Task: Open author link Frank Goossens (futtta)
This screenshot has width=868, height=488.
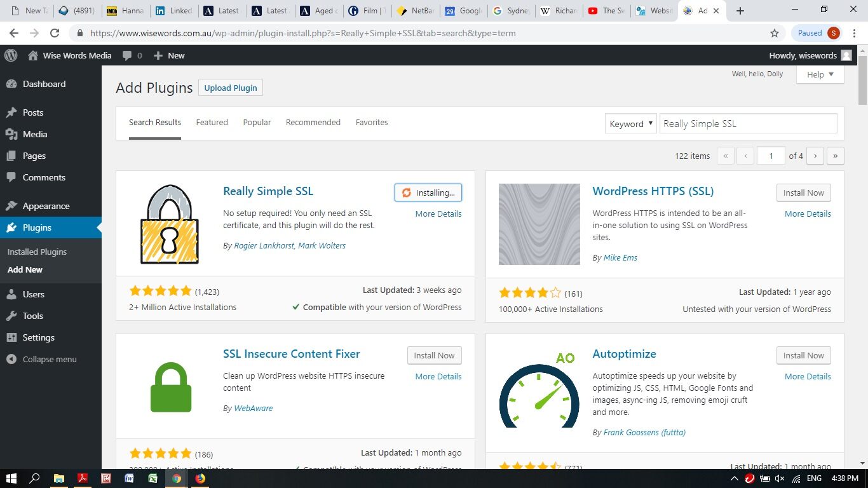Action: pyautogui.click(x=644, y=432)
